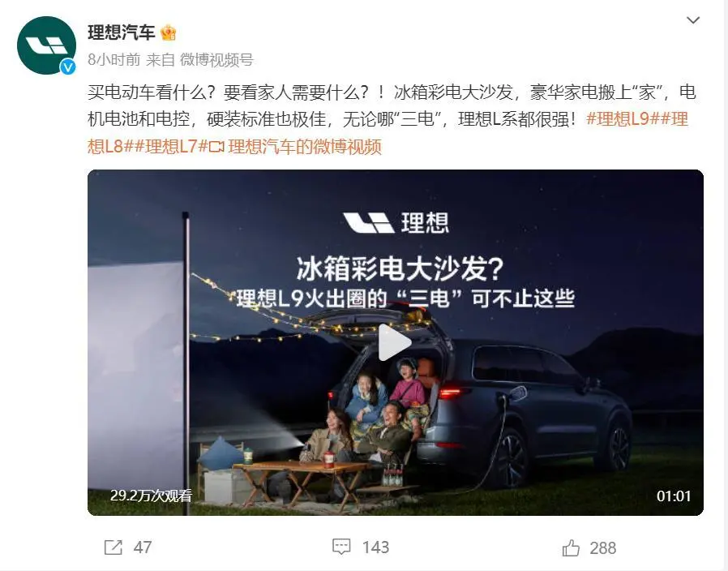Play the video with center play button
The image size is (728, 571).
pos(394,342)
